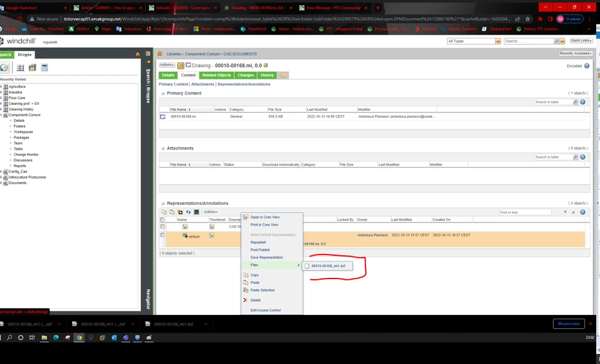Click the orange home icon in navigator header
This screenshot has width=600, height=364.
(x=138, y=54)
